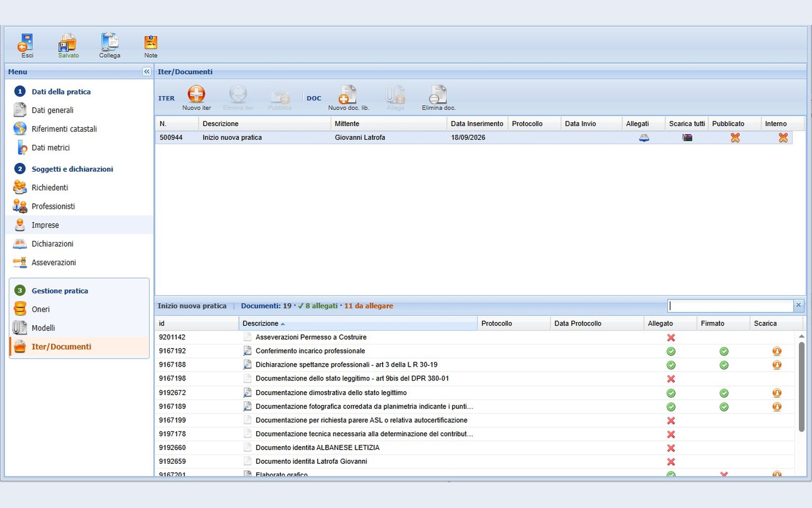Open the Note icon in toolbar
The height and width of the screenshot is (508, 812).
click(x=151, y=43)
